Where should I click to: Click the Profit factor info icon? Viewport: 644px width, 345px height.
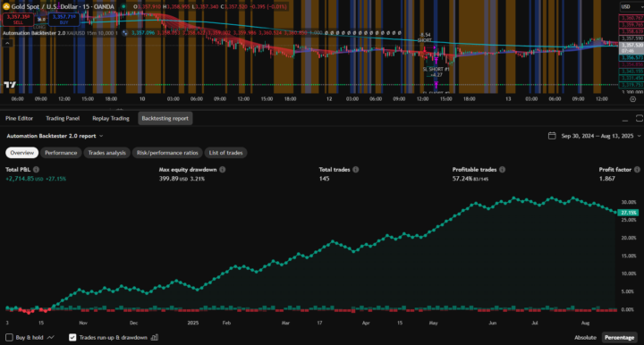click(637, 170)
